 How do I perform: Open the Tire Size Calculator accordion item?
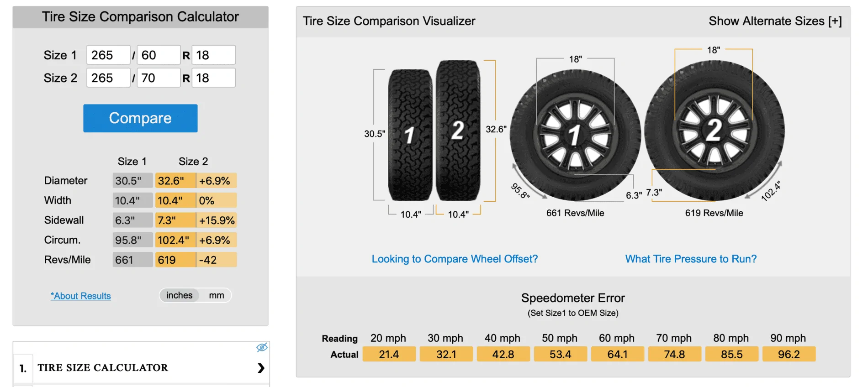click(x=103, y=368)
